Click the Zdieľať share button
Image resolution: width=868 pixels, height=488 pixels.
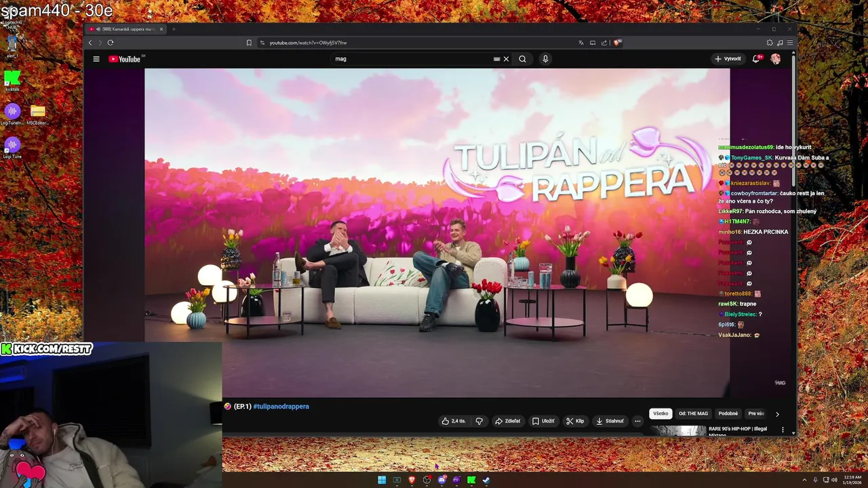(x=508, y=421)
